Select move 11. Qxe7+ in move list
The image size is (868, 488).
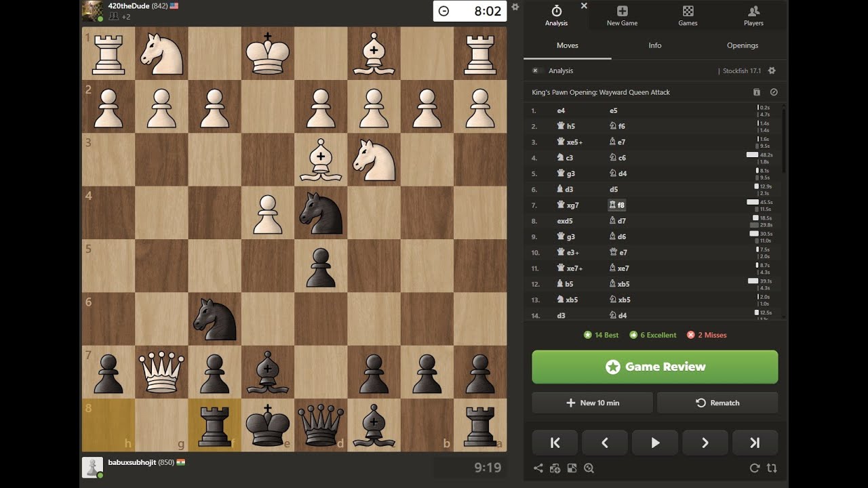point(570,268)
